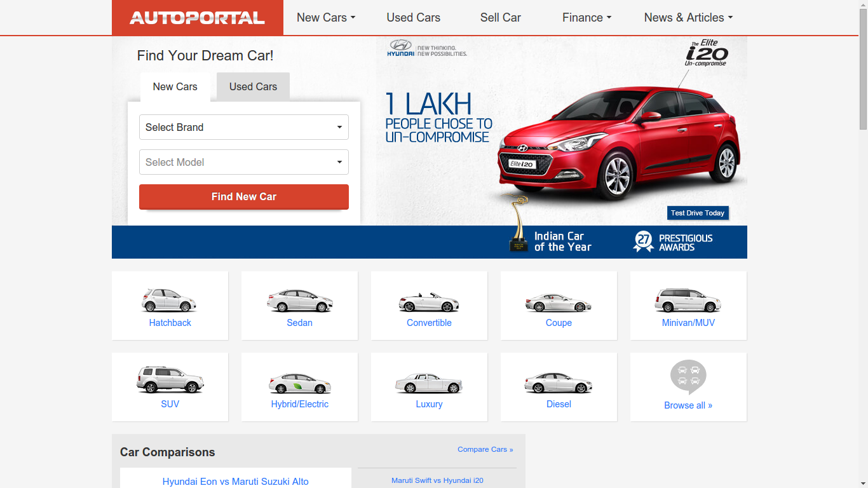Click the Hyundai logo in banner
868x488 pixels.
(x=400, y=48)
